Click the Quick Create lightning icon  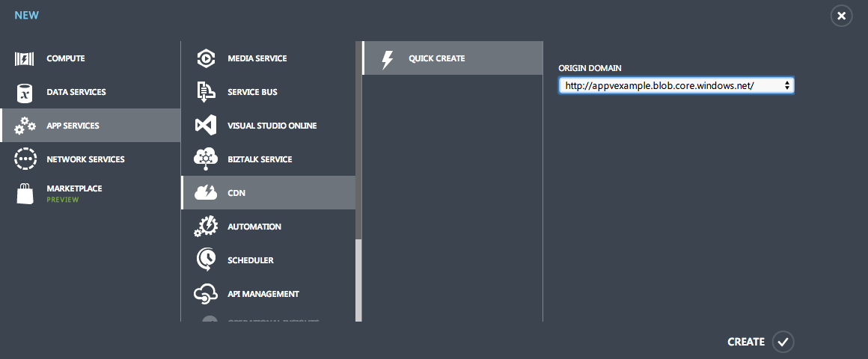388,59
